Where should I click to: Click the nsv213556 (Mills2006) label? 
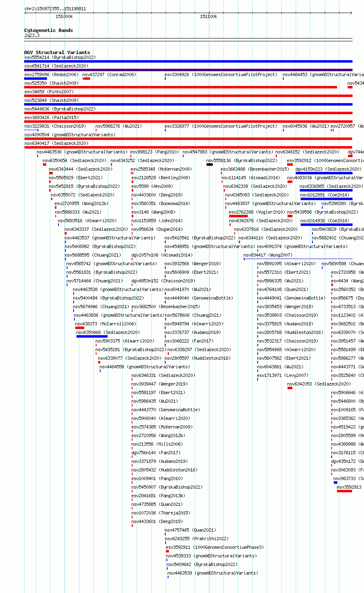[x=157, y=444]
